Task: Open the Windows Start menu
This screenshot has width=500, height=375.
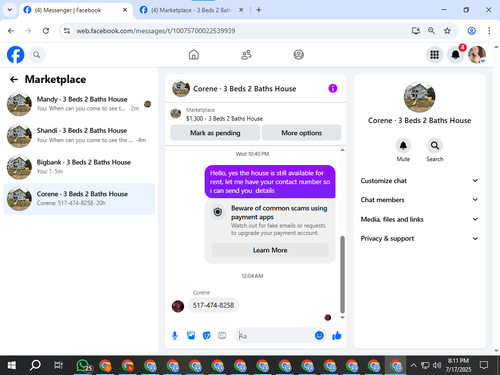Action: pos(12,365)
